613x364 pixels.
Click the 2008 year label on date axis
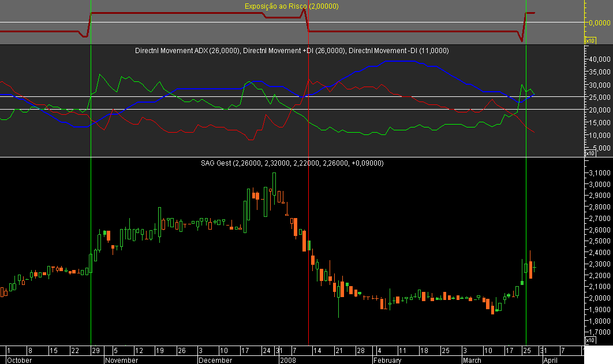[288, 360]
